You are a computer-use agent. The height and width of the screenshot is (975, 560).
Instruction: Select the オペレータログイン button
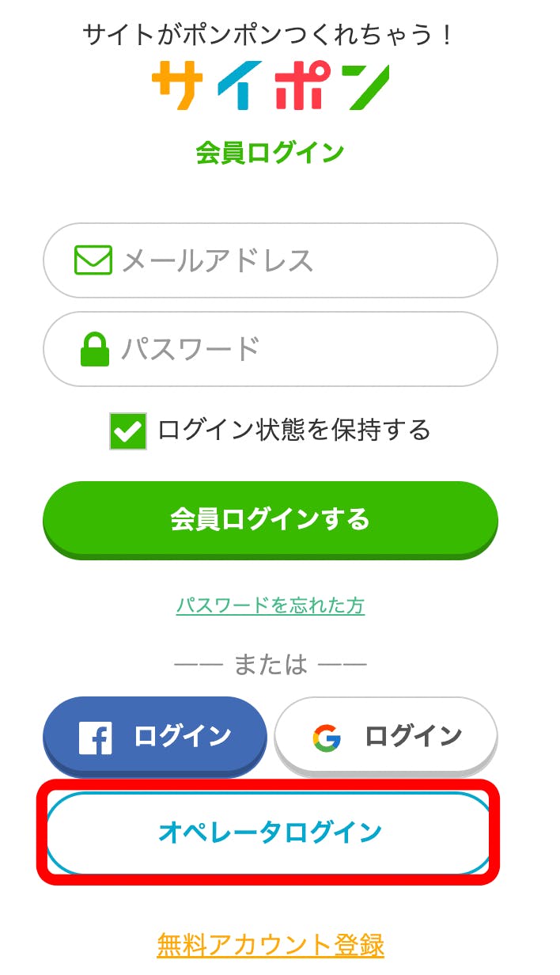(270, 833)
